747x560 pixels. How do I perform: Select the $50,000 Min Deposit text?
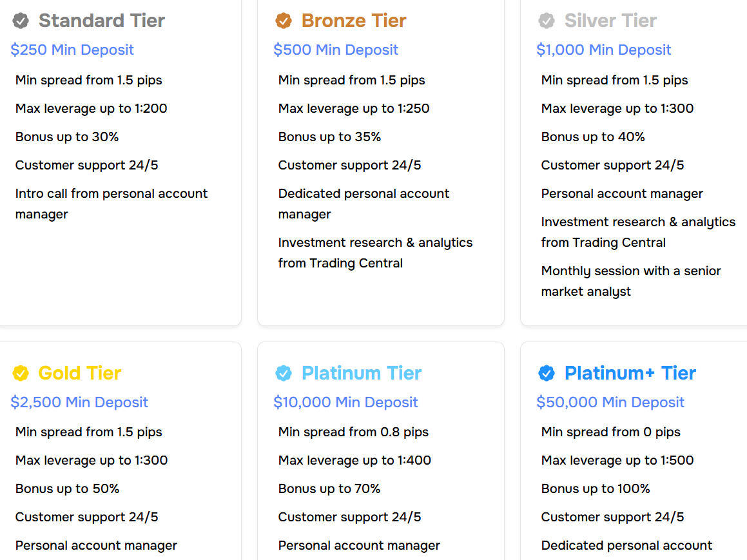tap(610, 402)
